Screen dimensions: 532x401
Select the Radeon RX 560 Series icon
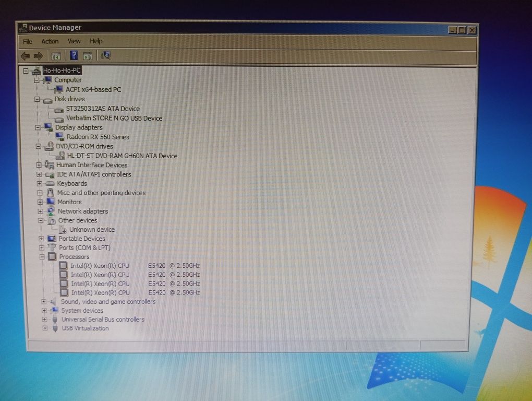60,137
